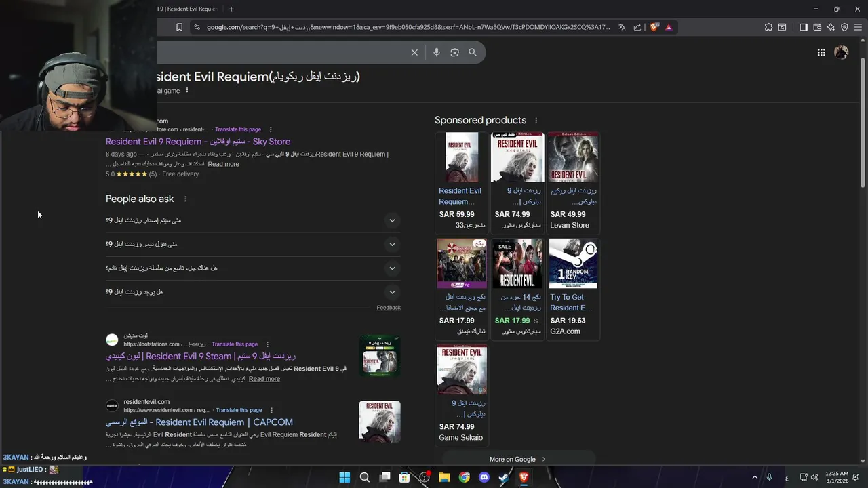Focus the browser address bar URL

click(408, 27)
